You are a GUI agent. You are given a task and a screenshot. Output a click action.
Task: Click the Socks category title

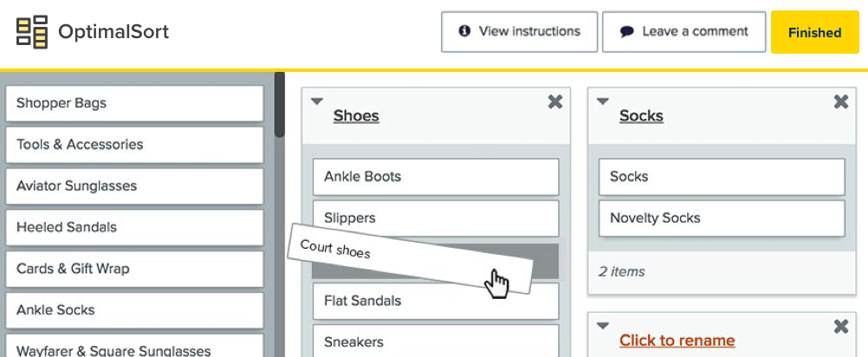[x=641, y=116]
